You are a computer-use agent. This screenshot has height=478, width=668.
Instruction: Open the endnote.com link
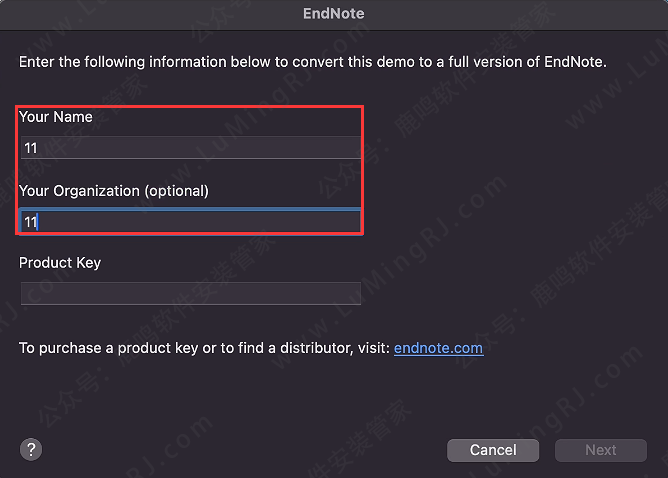click(438, 348)
